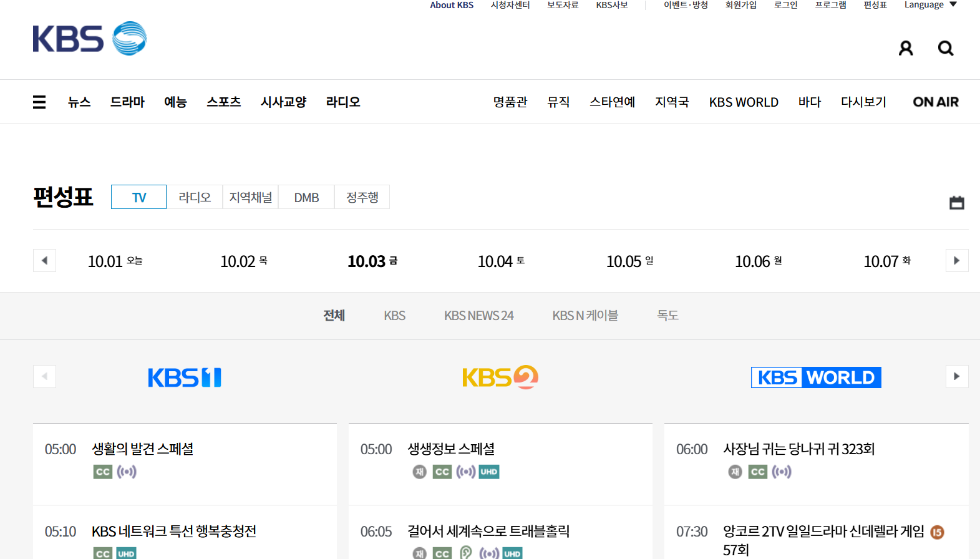Viewport: 980px width, 559px height.
Task: Select date 10.05 일
Action: coord(630,261)
